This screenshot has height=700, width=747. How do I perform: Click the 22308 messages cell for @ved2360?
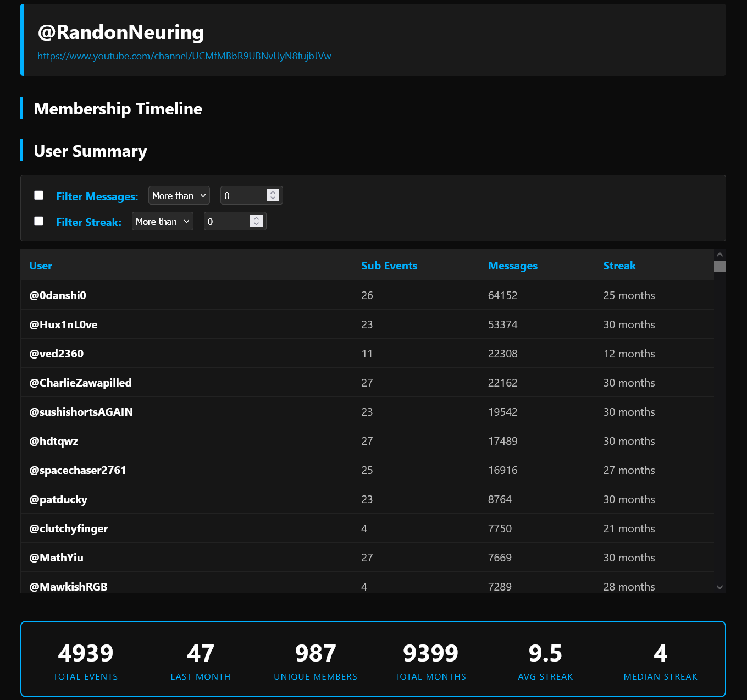click(503, 354)
